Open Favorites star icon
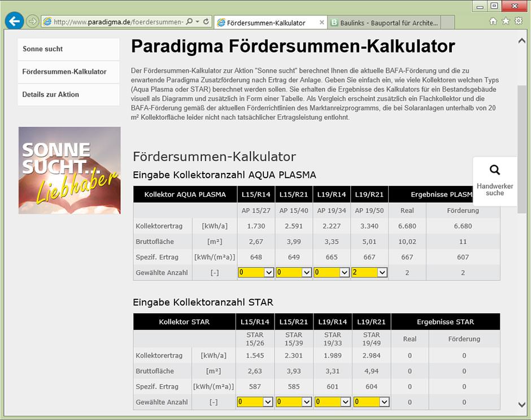The width and height of the screenshot is (531, 420). 506,21
